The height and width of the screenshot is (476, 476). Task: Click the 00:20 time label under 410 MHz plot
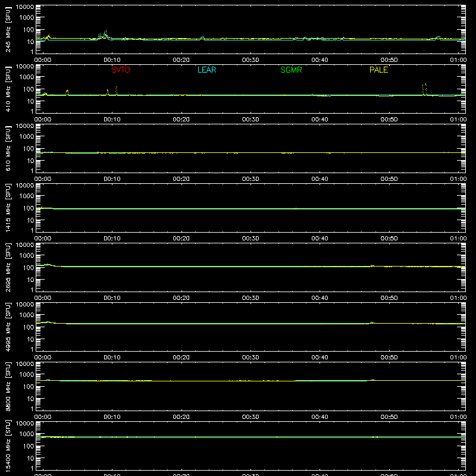coord(181,120)
